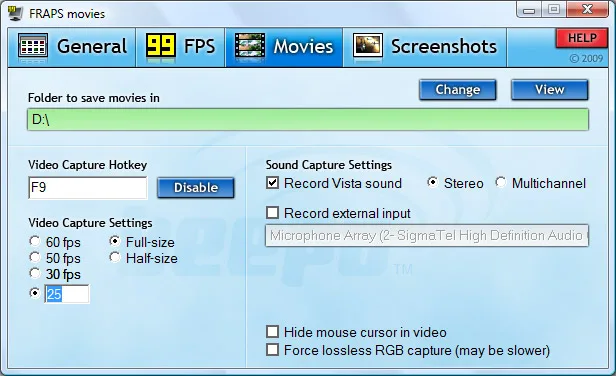Click the General tab calendar icon
Image resolution: width=616 pixels, height=376 pixels.
coord(33,46)
